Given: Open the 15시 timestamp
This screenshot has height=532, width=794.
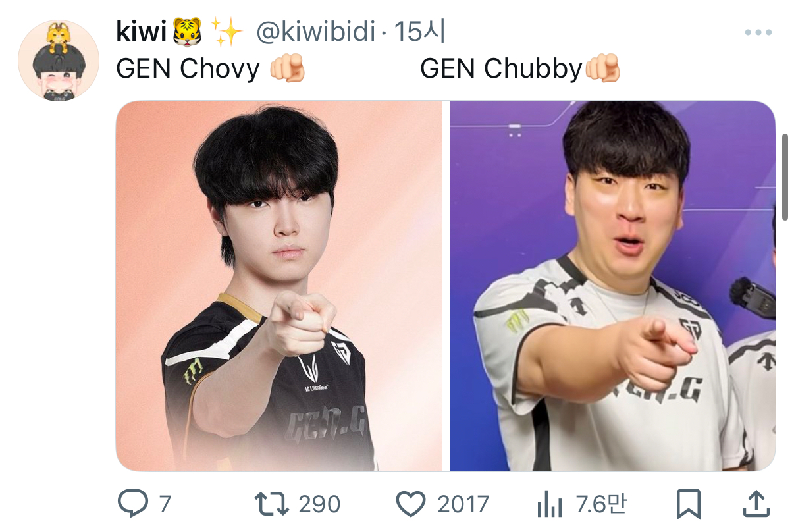Looking at the screenshot, I should [x=419, y=32].
